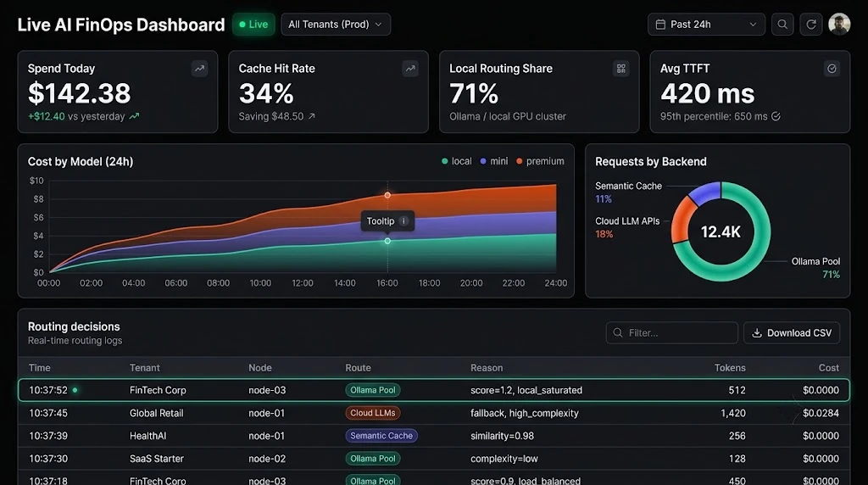Toggle the premium series in chart legend
This screenshot has width=868, height=485.
pyautogui.click(x=540, y=161)
